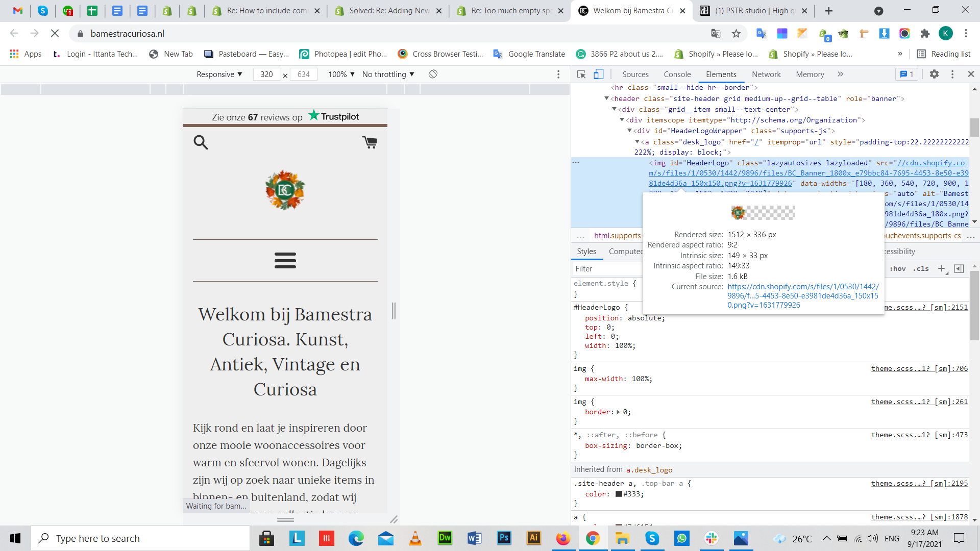This screenshot has height=551, width=980.
Task: Open the Chrome extensions puzzle icon
Action: pos(925,34)
